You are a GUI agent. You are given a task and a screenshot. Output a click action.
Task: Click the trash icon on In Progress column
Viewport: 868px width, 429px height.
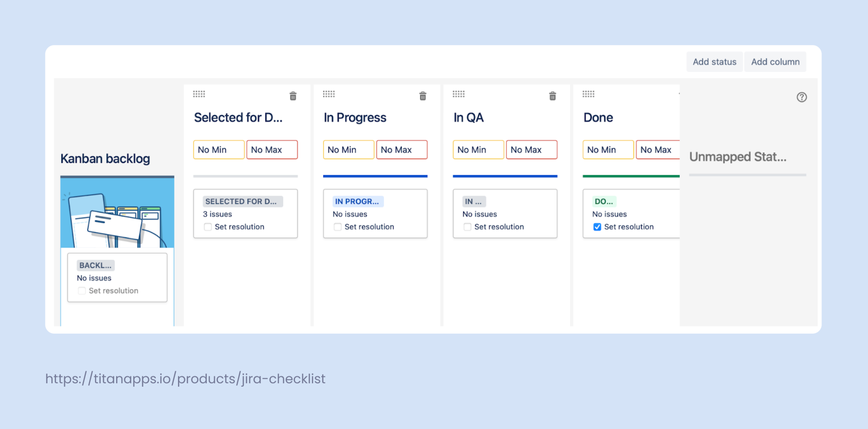click(x=422, y=96)
